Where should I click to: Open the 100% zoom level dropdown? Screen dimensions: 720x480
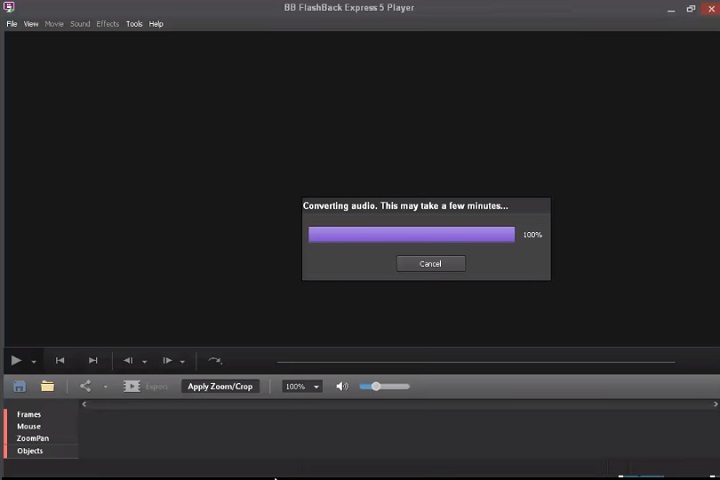click(x=302, y=386)
